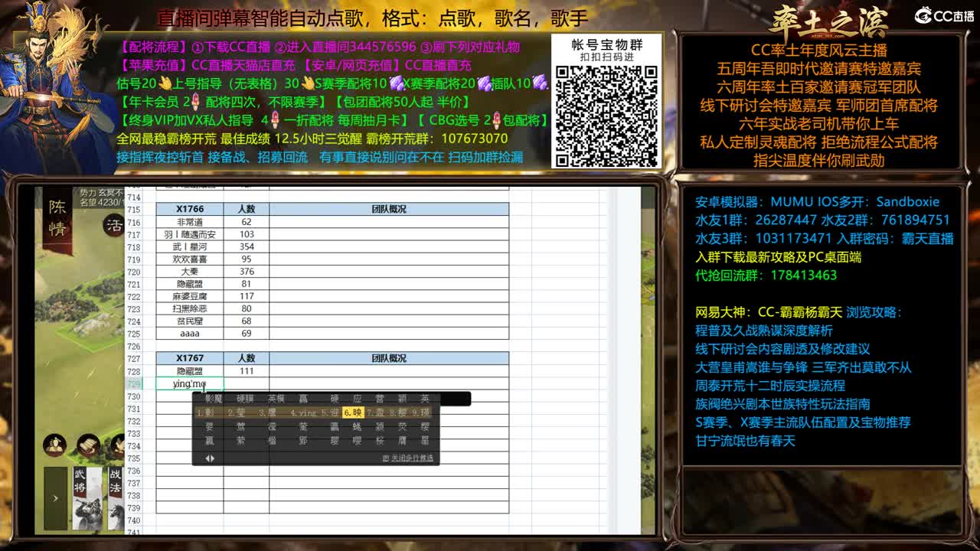Choose IME candidate 9.瑛

(x=421, y=412)
